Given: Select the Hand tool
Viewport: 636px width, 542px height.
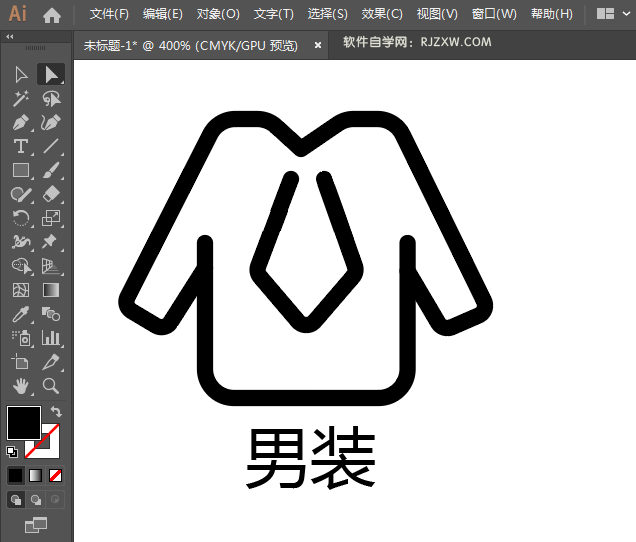Looking at the screenshot, I should pyautogui.click(x=21, y=386).
